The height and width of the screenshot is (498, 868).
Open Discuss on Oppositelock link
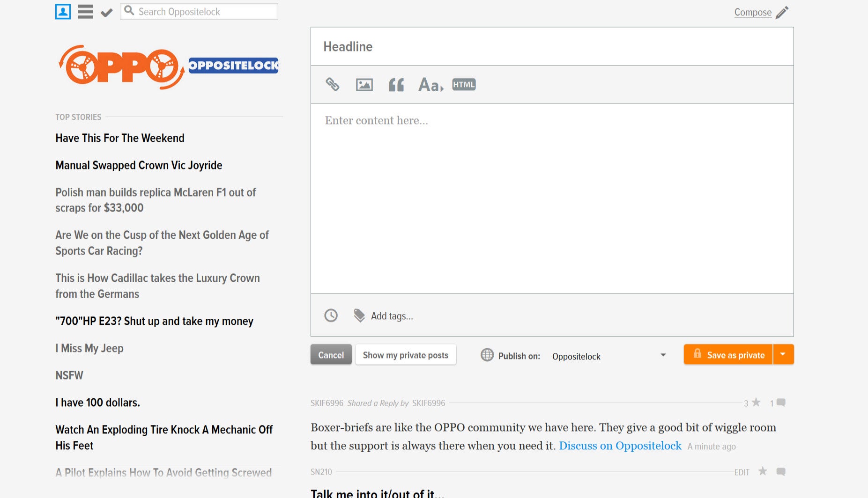(620, 446)
